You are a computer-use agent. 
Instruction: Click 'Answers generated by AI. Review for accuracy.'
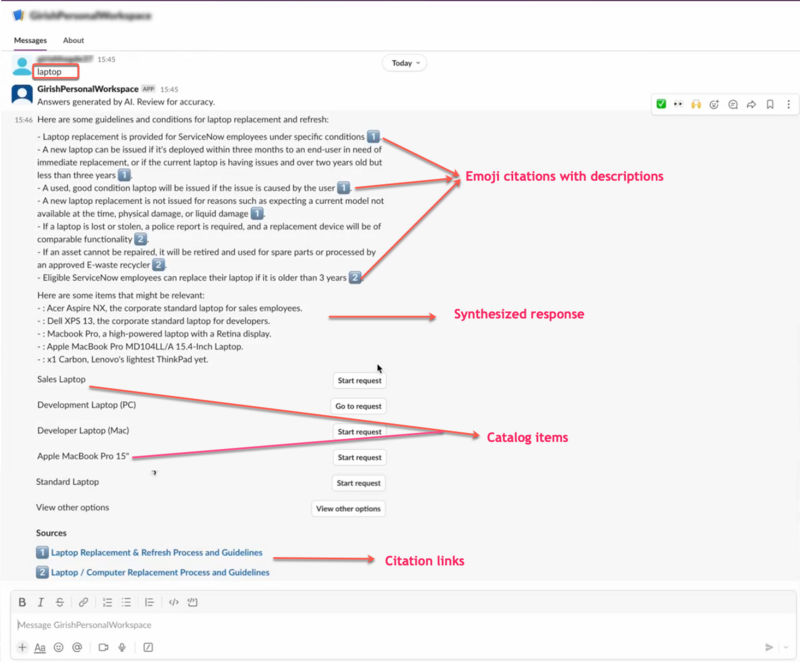pos(126,101)
